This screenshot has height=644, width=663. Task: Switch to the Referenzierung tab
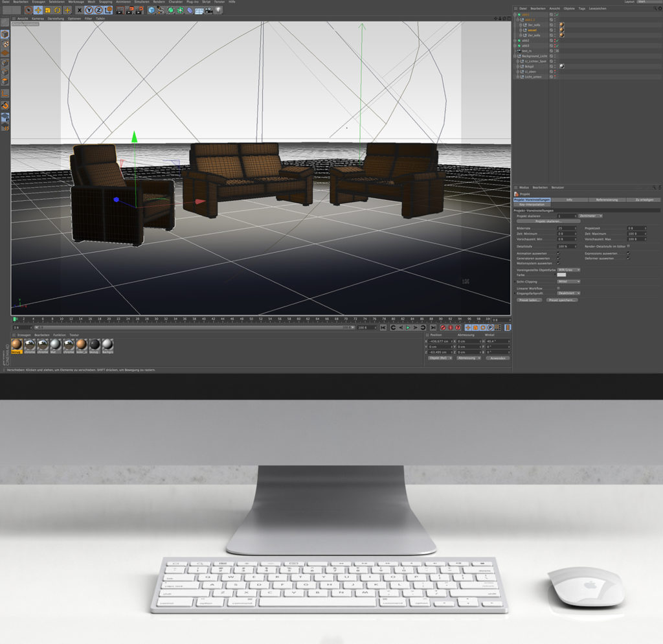point(606,200)
